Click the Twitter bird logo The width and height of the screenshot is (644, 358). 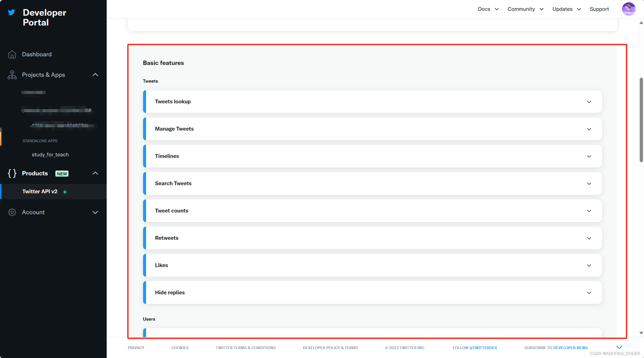tap(11, 12)
